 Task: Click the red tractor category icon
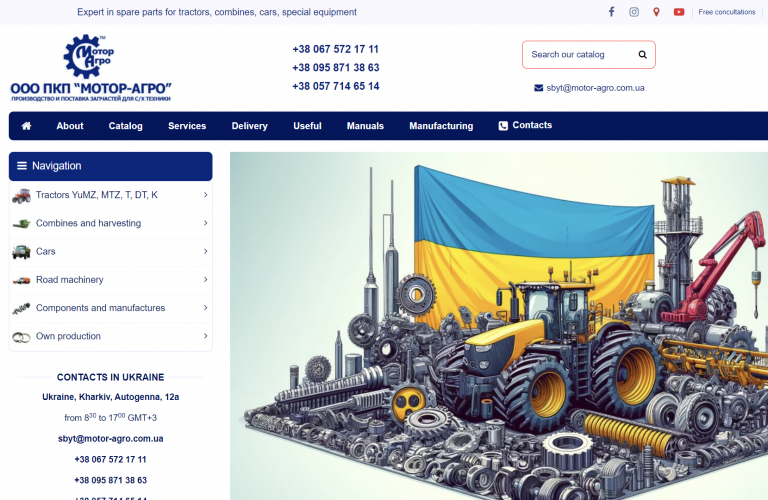click(22, 196)
